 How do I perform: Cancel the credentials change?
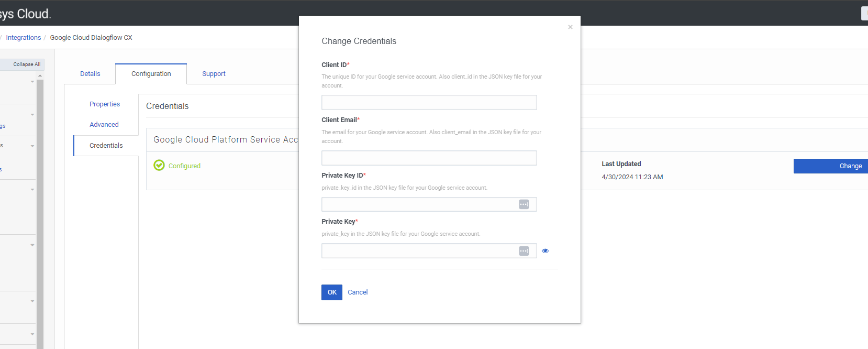[358, 292]
